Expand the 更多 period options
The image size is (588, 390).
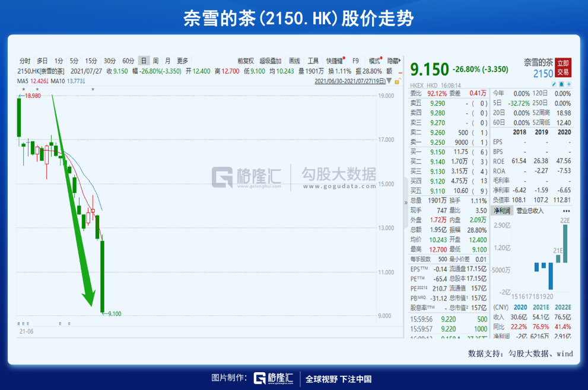pos(183,61)
